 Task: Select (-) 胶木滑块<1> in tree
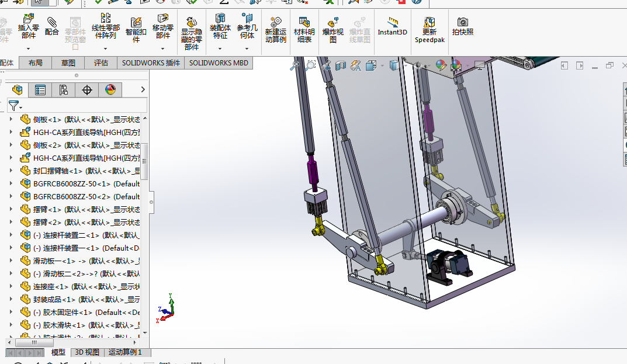pyautogui.click(x=80, y=325)
